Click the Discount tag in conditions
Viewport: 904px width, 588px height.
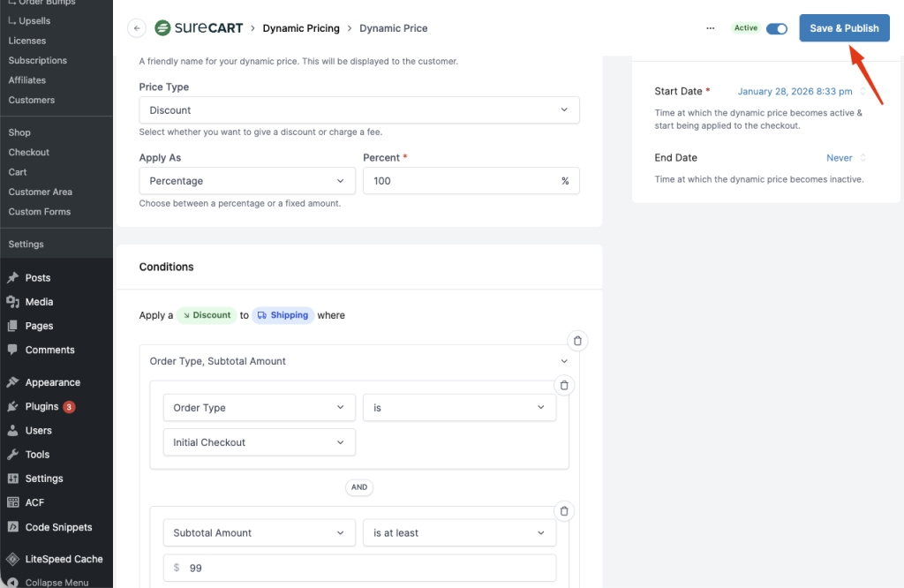coord(207,315)
